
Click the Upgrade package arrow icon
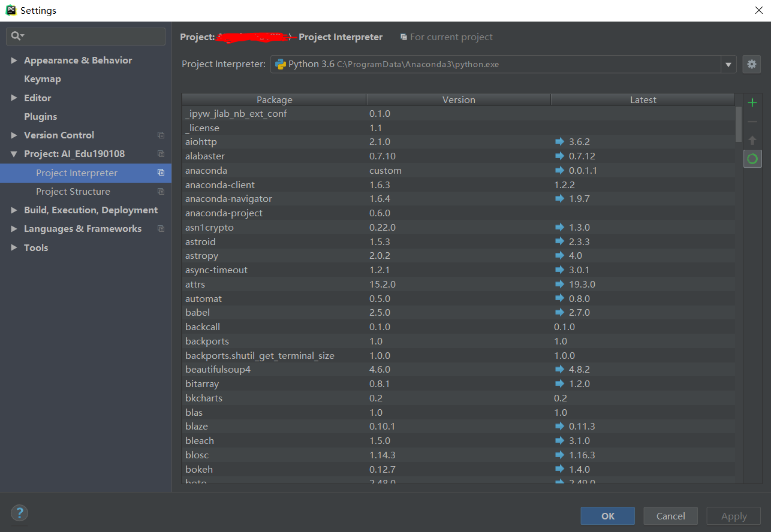[x=752, y=140]
